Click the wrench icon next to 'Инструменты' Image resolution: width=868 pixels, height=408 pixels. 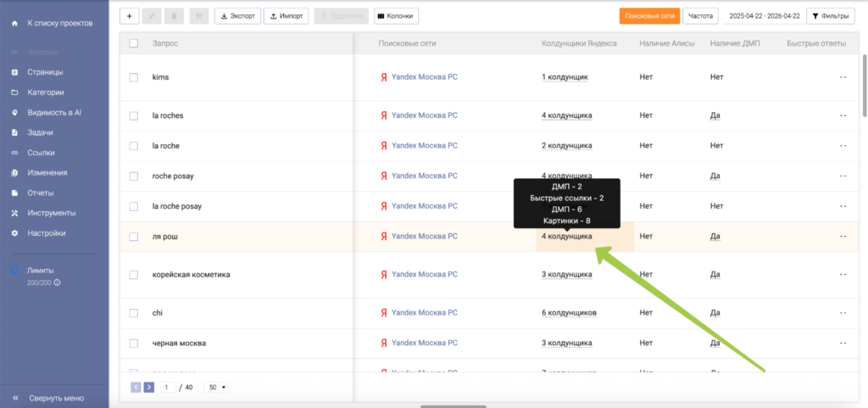pos(14,213)
